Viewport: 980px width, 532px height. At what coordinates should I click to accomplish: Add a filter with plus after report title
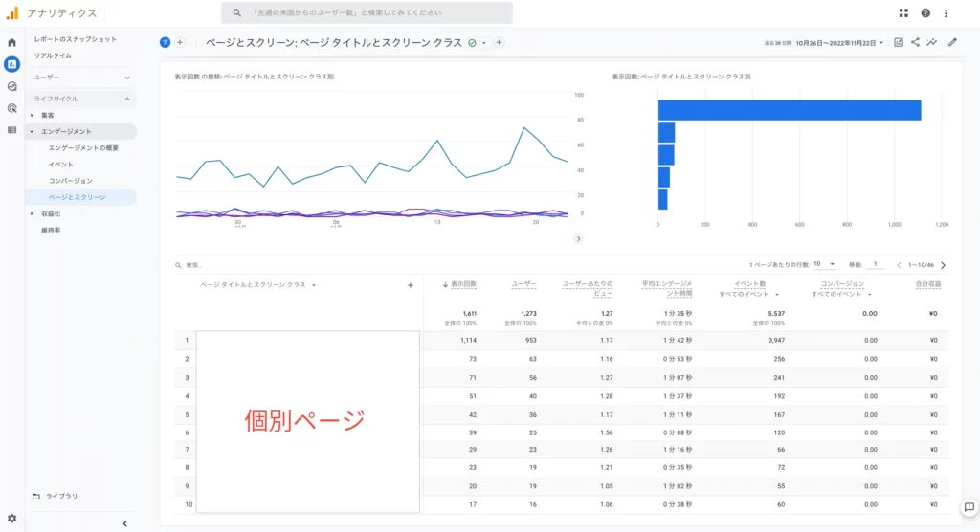coord(499,42)
